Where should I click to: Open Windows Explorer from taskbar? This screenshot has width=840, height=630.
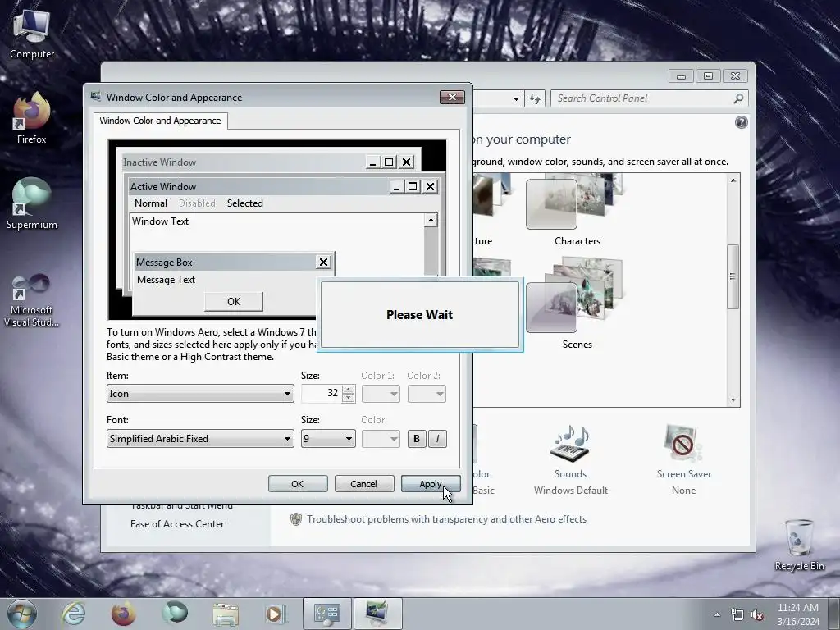(x=226, y=614)
